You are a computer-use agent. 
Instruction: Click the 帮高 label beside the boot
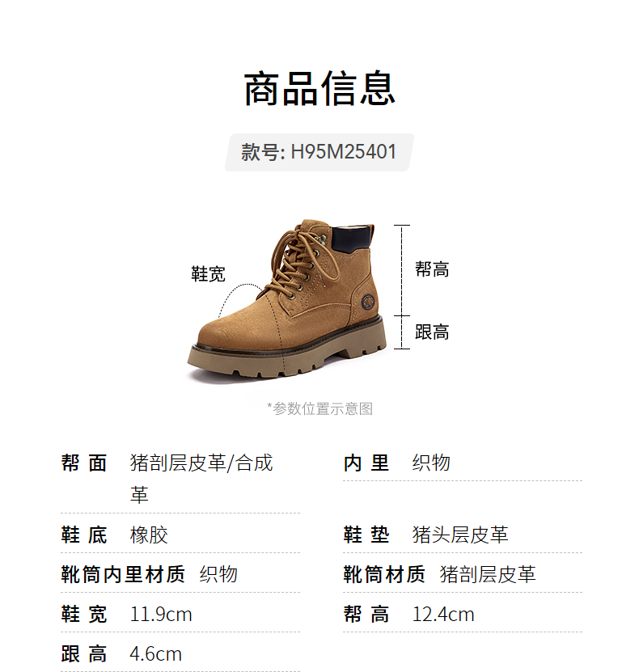tap(432, 269)
